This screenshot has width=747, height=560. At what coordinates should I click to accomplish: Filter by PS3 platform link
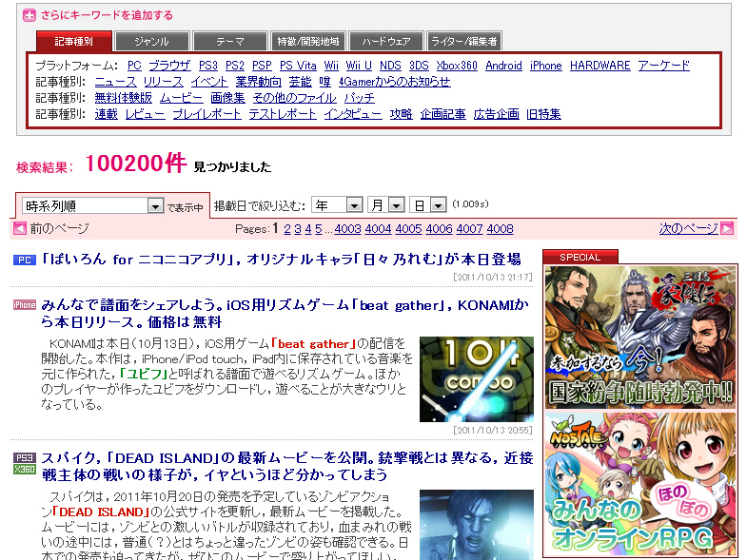click(208, 66)
